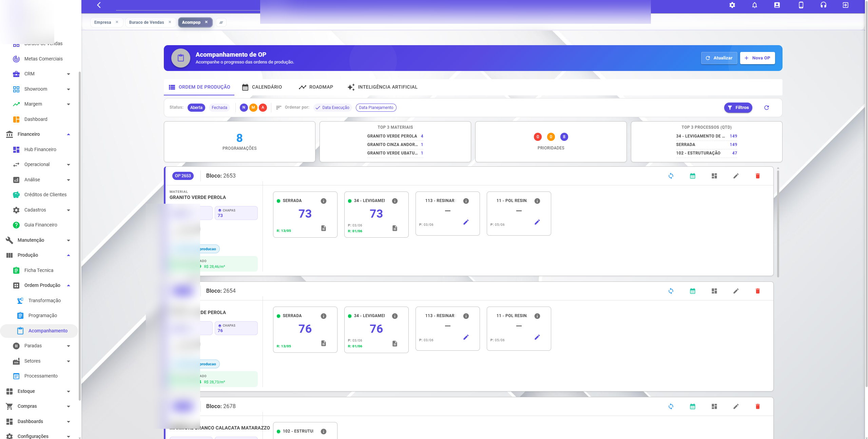
Task: Switch to Empresa tab
Action: 103,22
